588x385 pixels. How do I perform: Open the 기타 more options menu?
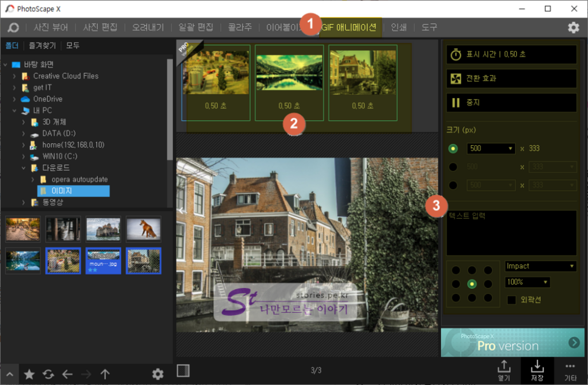click(570, 370)
